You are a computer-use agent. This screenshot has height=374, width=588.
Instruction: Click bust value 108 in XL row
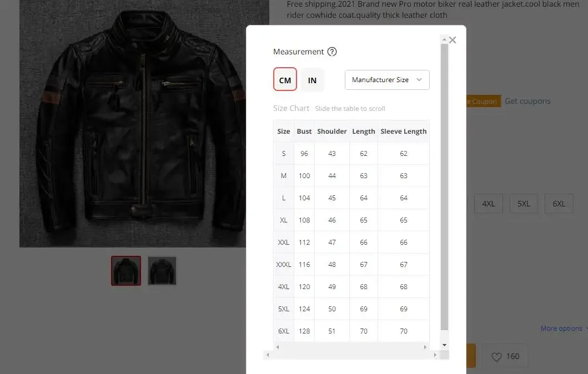point(304,220)
